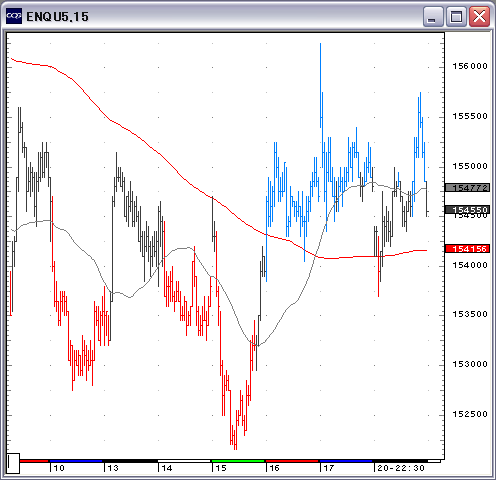Viewport: 496px width, 480px height.
Task: Click date label 17 on the time axis
Action: [x=329, y=468]
